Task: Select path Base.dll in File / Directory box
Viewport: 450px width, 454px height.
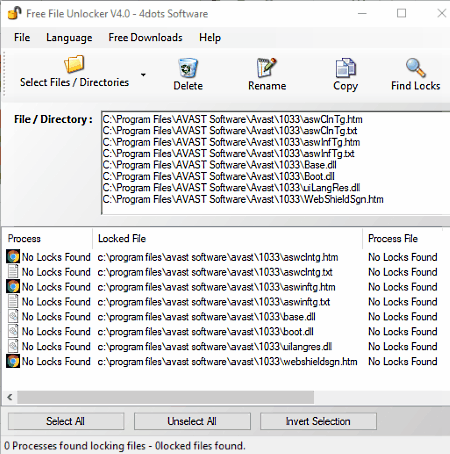Action: [219, 165]
